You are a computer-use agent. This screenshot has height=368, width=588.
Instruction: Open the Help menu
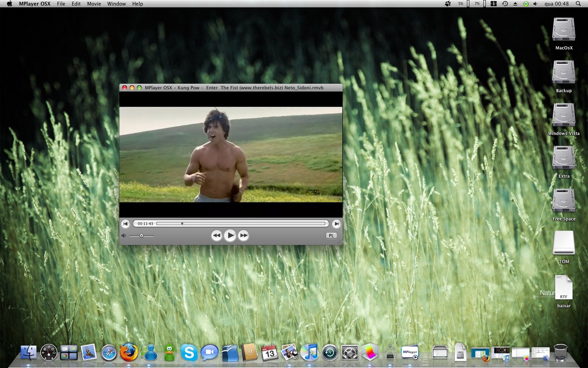pyautogui.click(x=137, y=4)
